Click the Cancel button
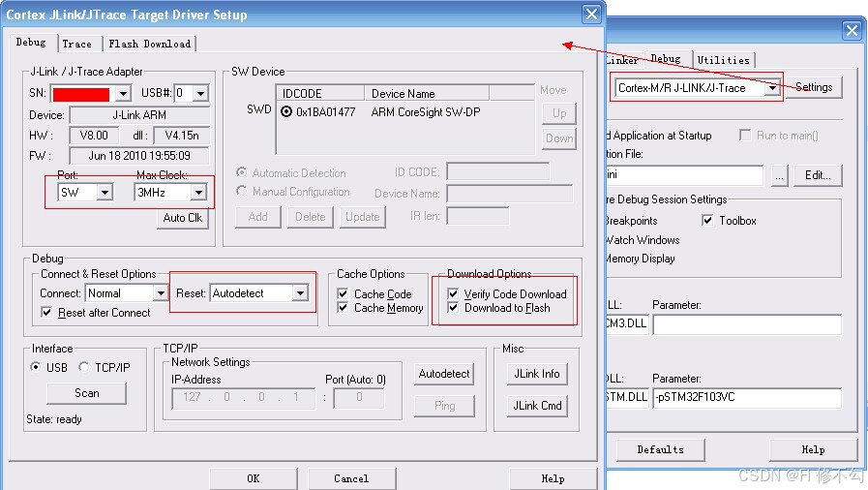 (x=351, y=478)
